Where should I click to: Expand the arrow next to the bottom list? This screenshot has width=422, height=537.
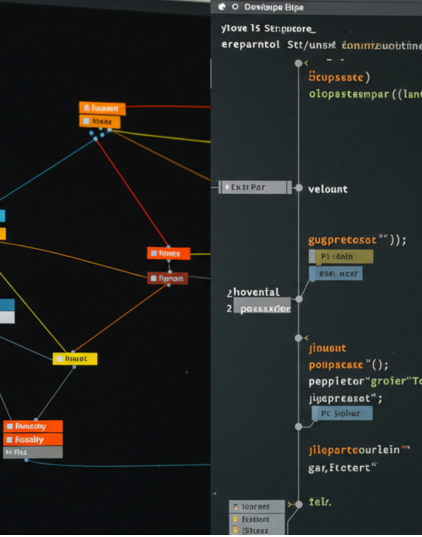pos(290,504)
